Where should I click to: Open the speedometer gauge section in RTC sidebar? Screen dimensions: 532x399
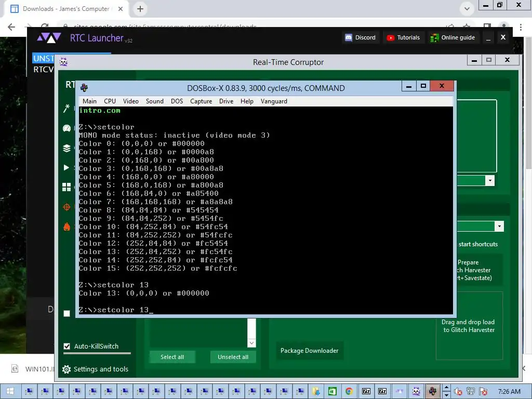point(66,128)
